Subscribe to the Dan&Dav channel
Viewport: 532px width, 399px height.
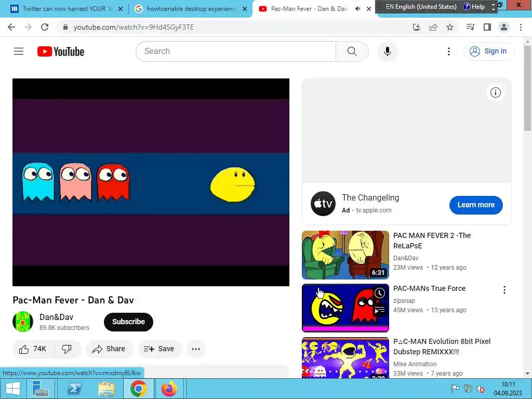pyautogui.click(x=129, y=322)
